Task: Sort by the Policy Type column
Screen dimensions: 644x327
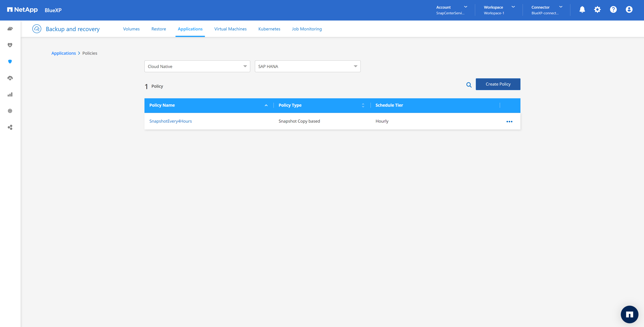Action: pos(363,105)
